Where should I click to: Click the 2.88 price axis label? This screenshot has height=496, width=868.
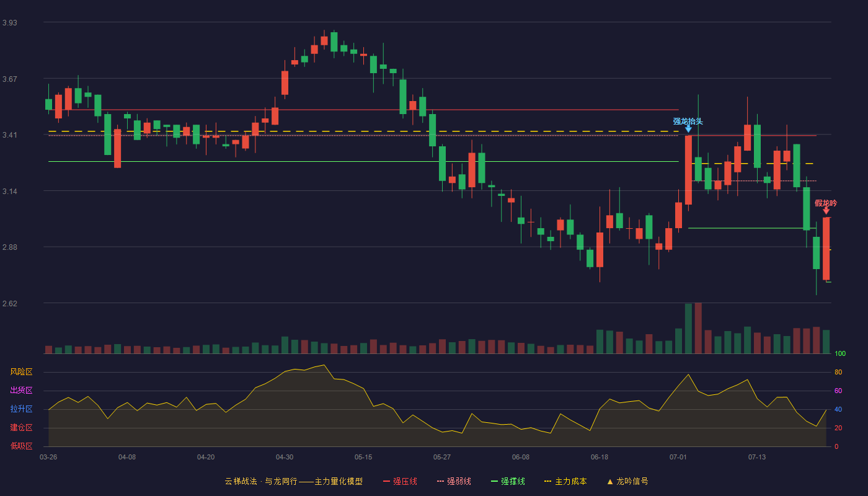(10, 247)
